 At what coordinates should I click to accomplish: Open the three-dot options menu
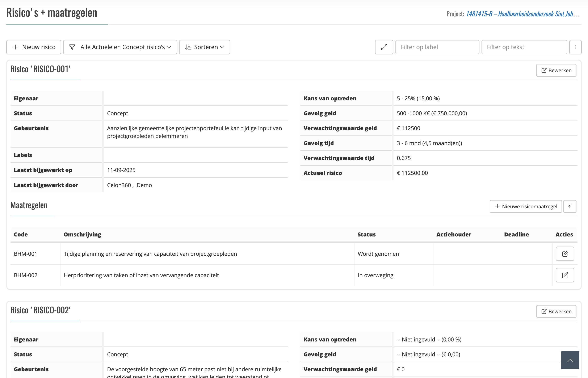(575, 47)
